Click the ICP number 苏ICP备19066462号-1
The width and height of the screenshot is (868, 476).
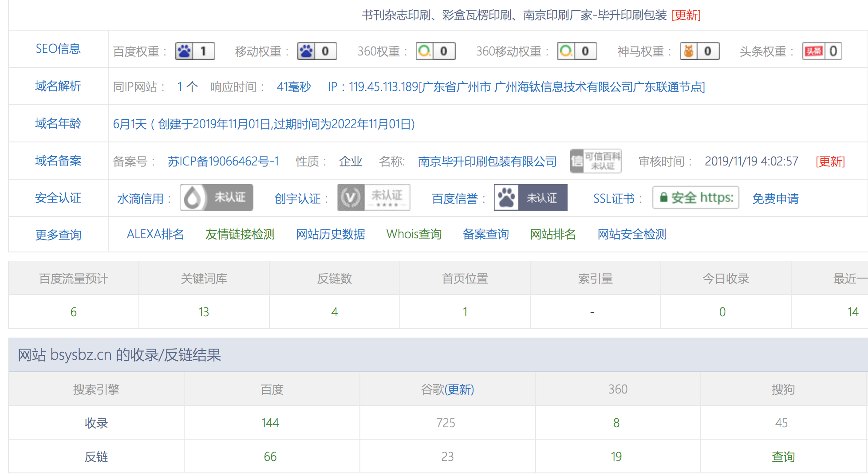(x=223, y=161)
